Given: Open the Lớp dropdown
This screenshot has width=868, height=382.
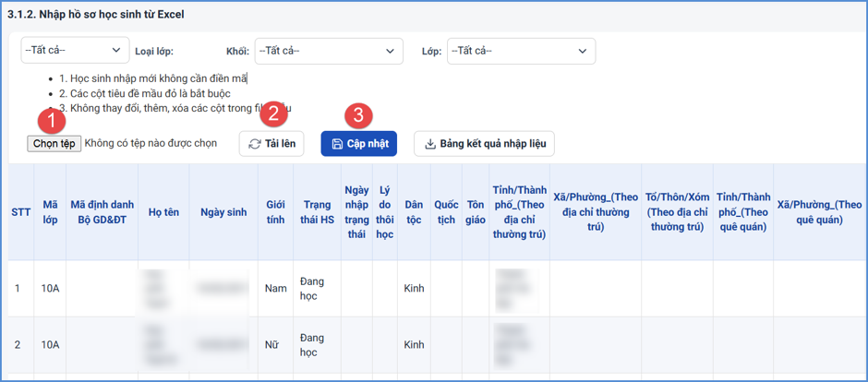Looking at the screenshot, I should click(x=522, y=51).
